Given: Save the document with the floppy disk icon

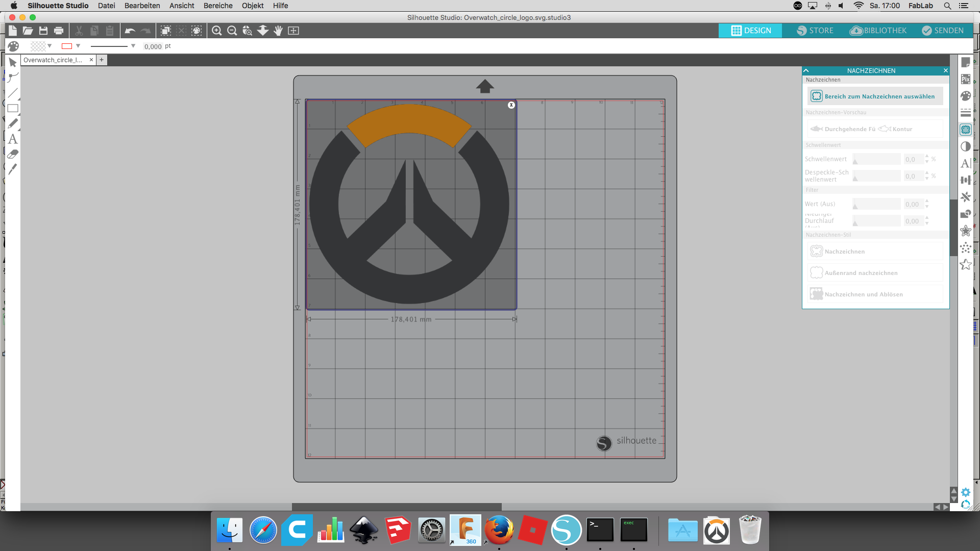Looking at the screenshot, I should pyautogui.click(x=43, y=31).
